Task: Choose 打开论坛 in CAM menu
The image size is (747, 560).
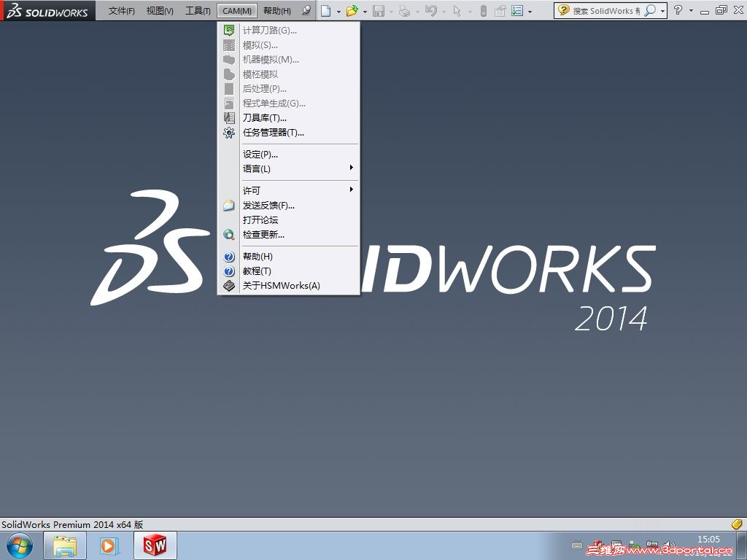Action: coord(260,220)
